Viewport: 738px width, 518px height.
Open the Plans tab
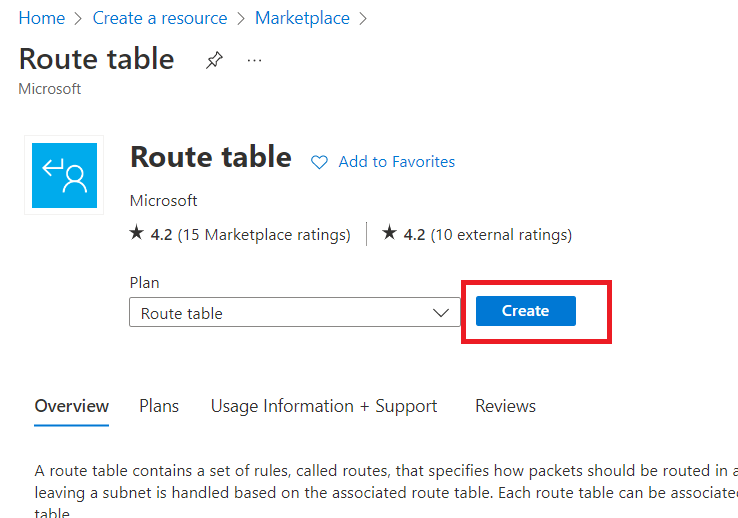pos(159,406)
